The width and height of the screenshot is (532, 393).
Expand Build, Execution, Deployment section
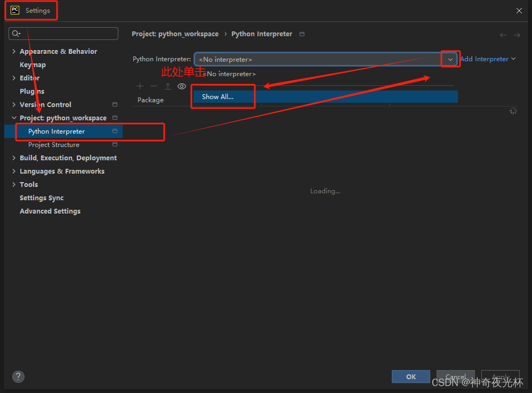click(14, 158)
